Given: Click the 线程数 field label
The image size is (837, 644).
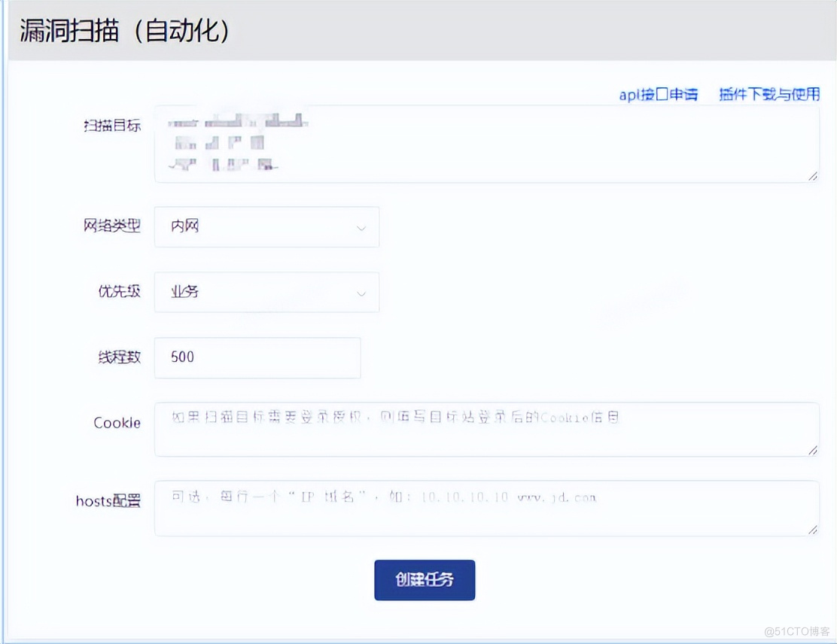Looking at the screenshot, I should (119, 357).
